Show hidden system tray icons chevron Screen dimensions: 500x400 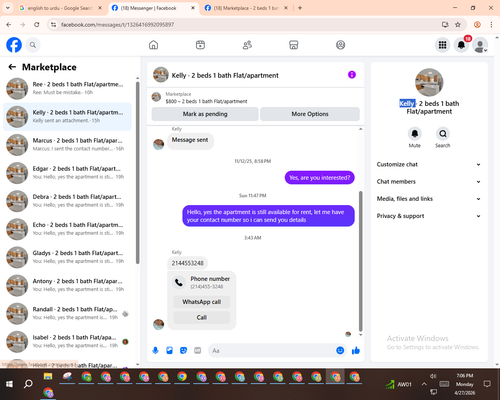(424, 384)
